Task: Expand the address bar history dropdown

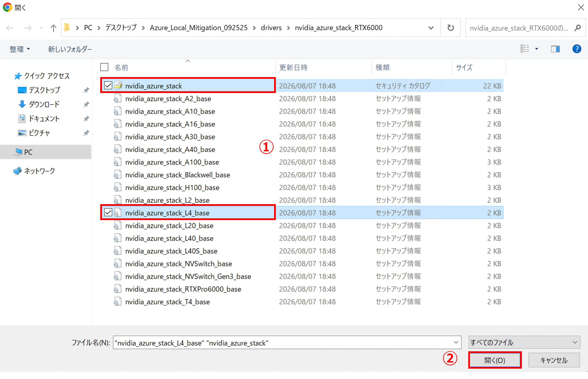Action: click(x=431, y=28)
